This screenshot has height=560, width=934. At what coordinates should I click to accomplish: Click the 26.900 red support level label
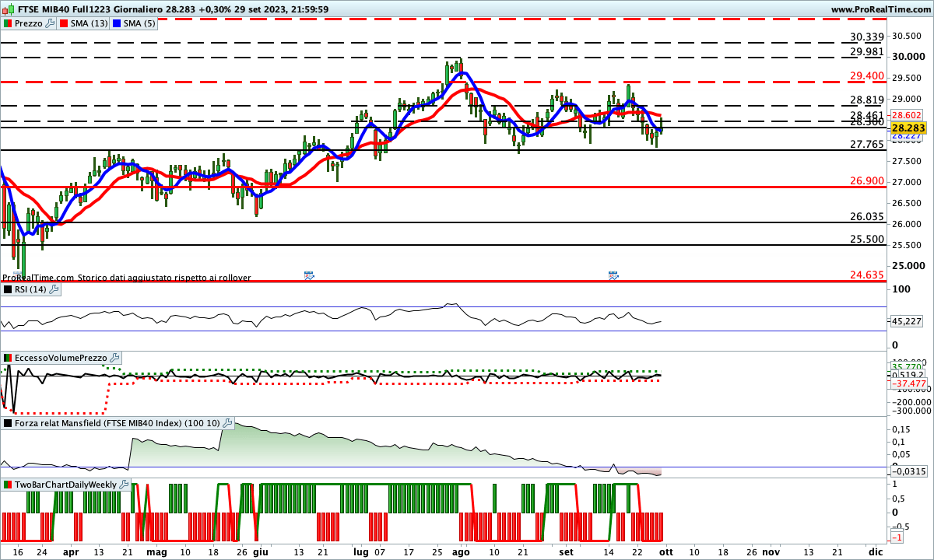[x=867, y=180]
